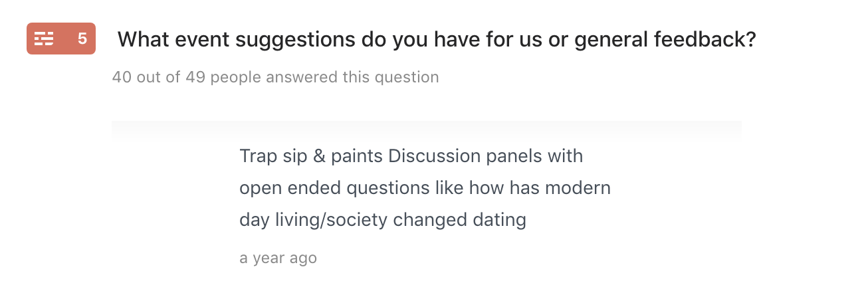
Task: Click the 'a year ago' timestamp
Action: 278,258
